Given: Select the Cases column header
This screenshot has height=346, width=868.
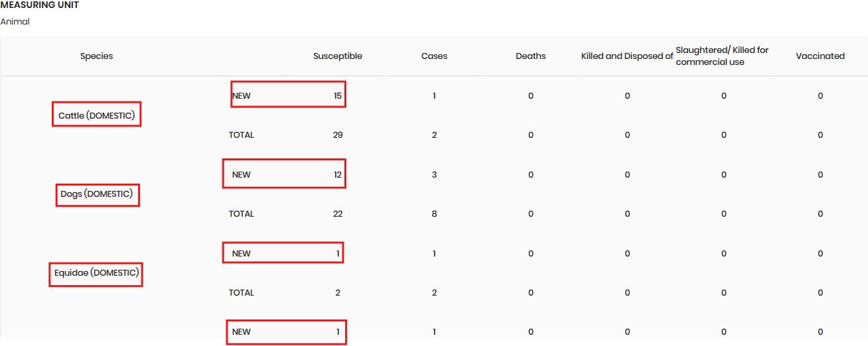Looking at the screenshot, I should click(x=434, y=56).
